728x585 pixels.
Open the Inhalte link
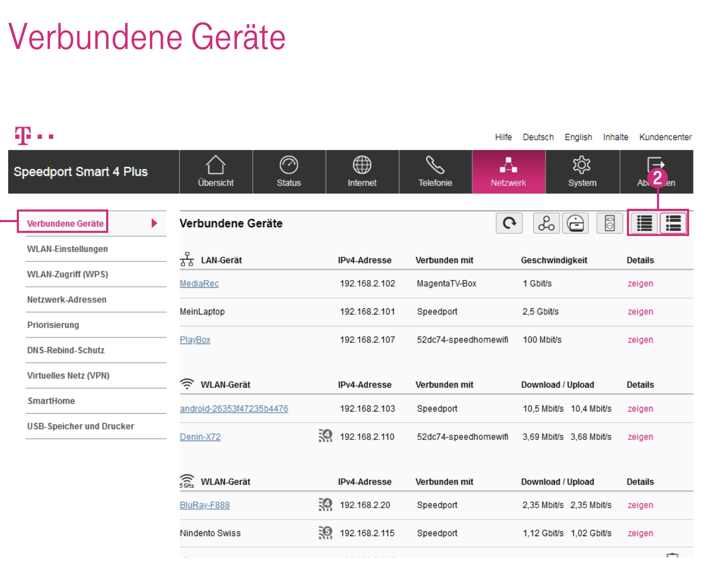point(615,137)
